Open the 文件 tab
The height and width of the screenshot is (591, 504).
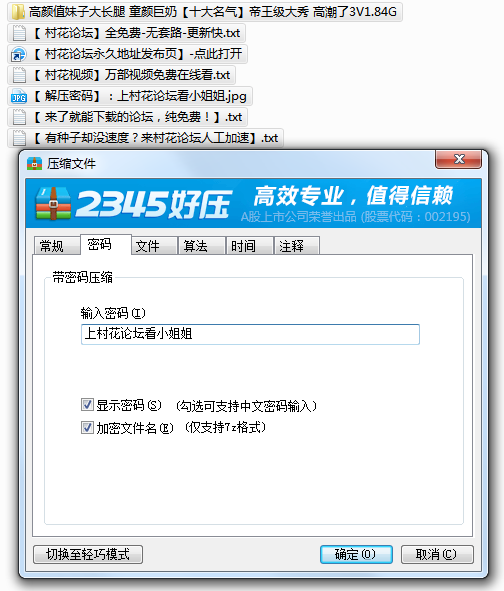click(x=154, y=246)
